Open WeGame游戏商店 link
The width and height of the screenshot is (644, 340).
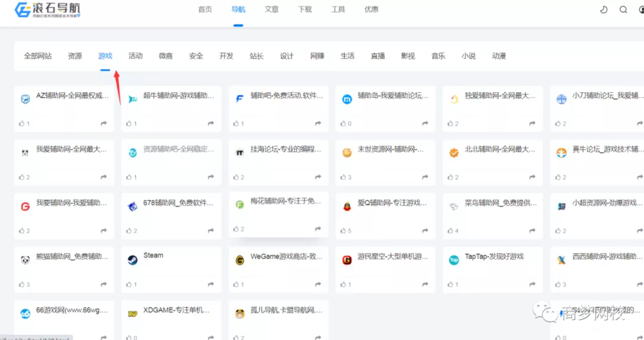point(286,257)
